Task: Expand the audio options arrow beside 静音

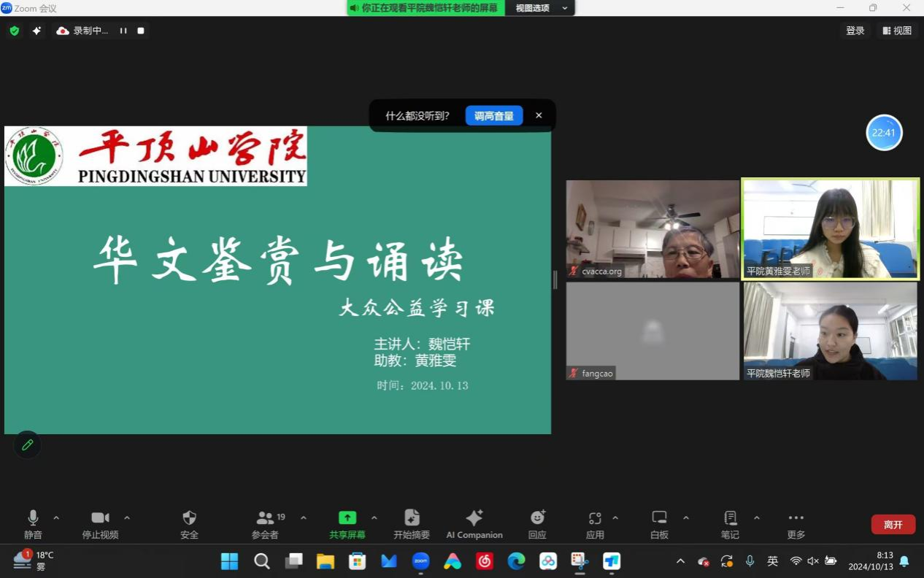Action: click(56, 518)
